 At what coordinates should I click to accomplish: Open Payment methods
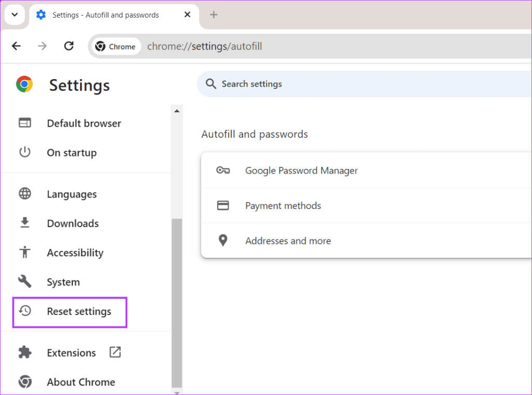(x=366, y=205)
